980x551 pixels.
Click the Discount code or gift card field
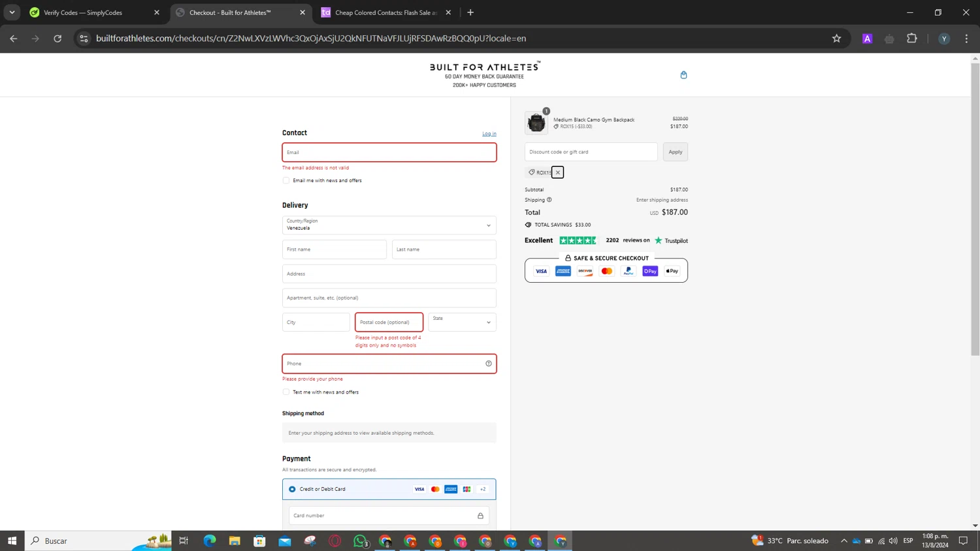[591, 152]
